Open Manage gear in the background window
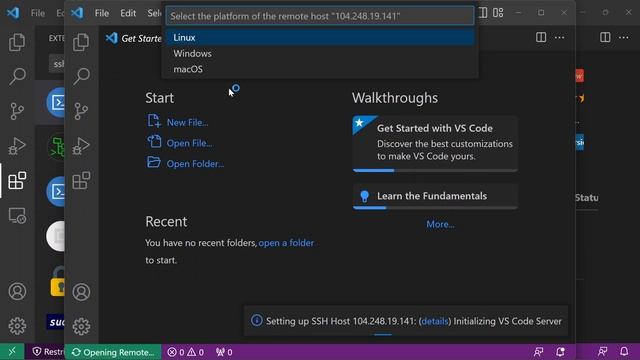 point(17,326)
